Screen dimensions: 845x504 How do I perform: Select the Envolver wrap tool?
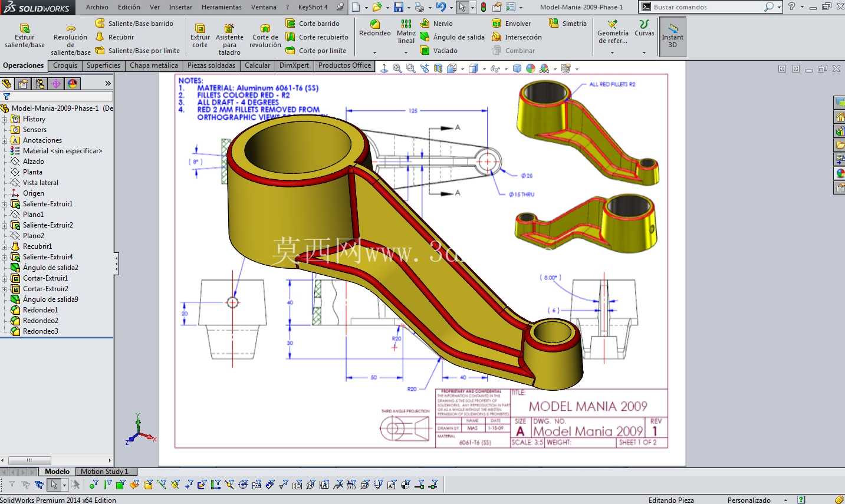tap(511, 24)
